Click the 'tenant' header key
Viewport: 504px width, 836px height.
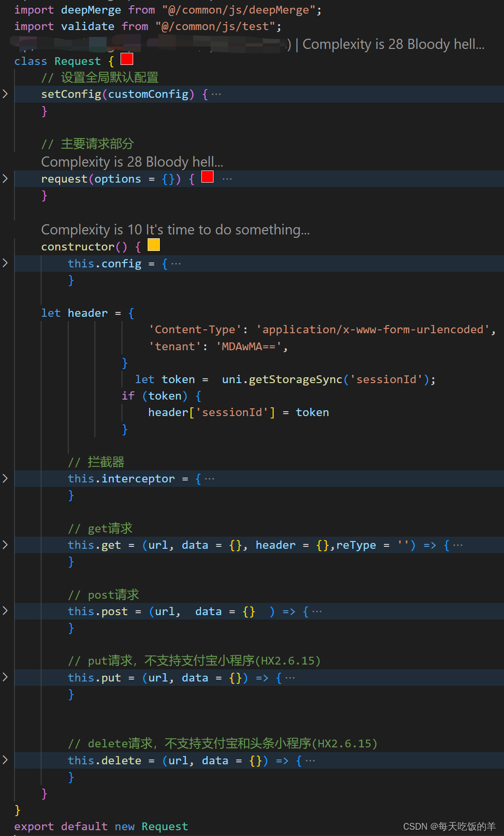coord(175,346)
